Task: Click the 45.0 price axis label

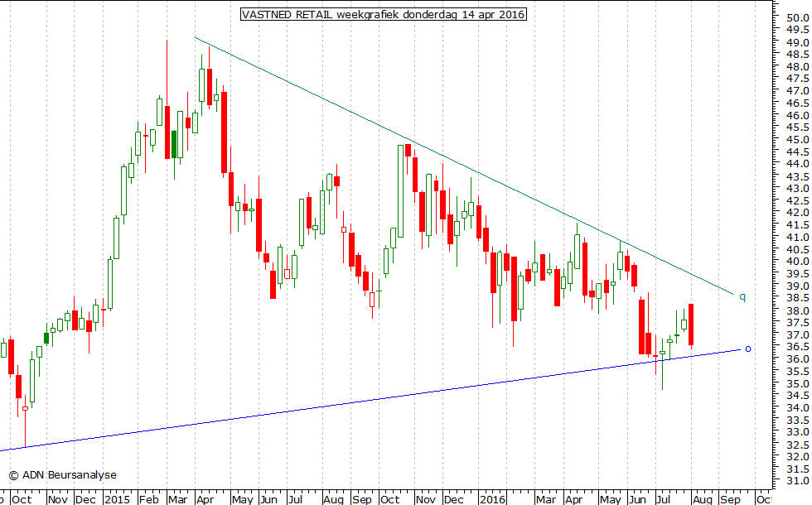Action: (x=798, y=140)
